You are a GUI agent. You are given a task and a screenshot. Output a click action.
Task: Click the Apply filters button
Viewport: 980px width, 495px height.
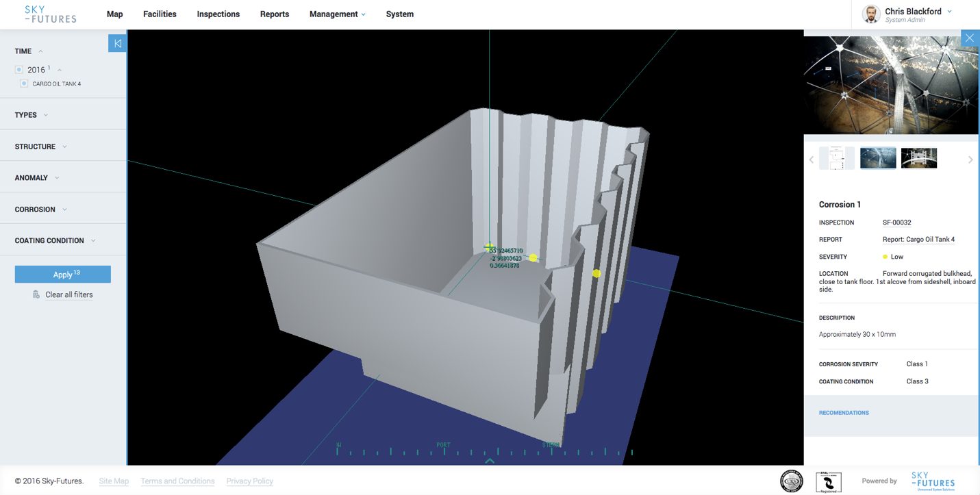(x=63, y=275)
